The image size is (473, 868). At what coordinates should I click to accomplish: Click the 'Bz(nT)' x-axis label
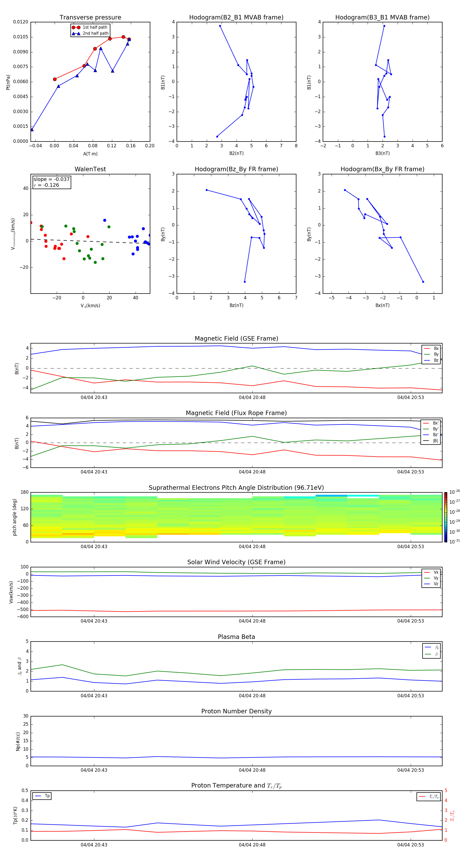point(236,305)
